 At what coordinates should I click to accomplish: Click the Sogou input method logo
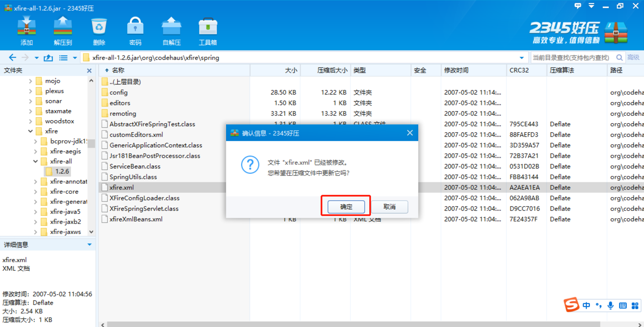[x=572, y=305]
